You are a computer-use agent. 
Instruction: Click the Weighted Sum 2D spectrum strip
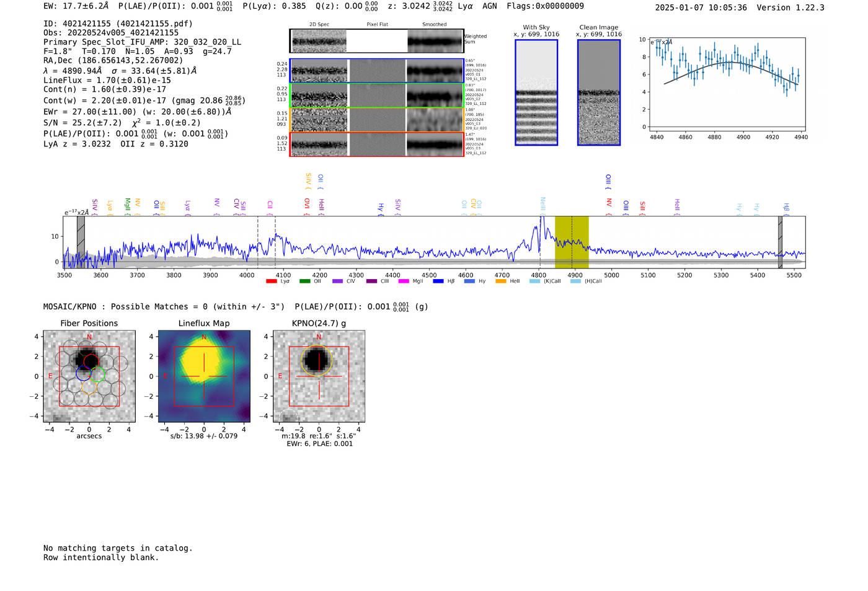(377, 41)
